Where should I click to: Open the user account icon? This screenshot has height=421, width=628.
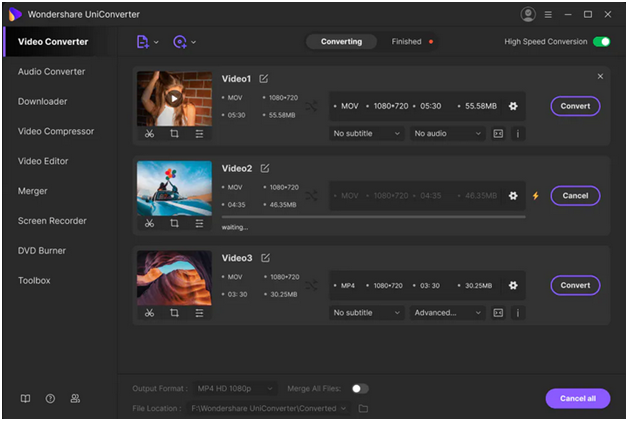528,14
